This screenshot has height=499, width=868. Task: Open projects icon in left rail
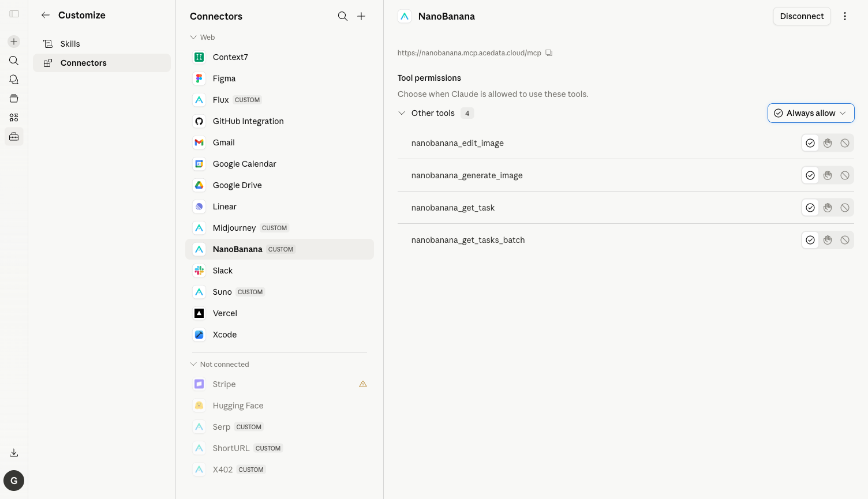click(14, 99)
